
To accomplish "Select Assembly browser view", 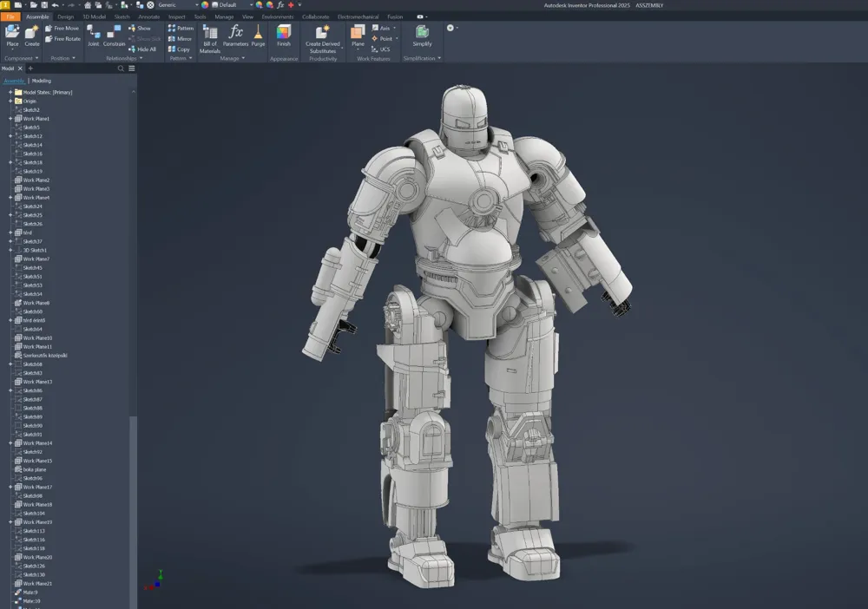I will pyautogui.click(x=14, y=81).
